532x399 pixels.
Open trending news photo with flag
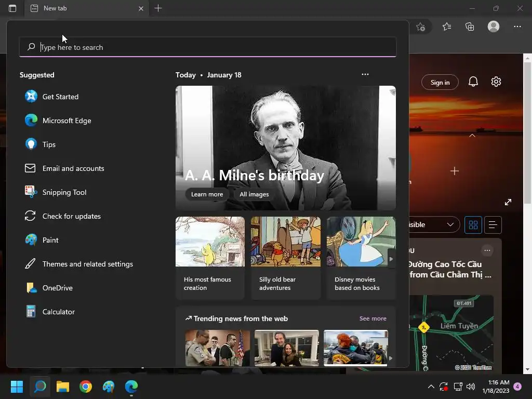click(218, 348)
